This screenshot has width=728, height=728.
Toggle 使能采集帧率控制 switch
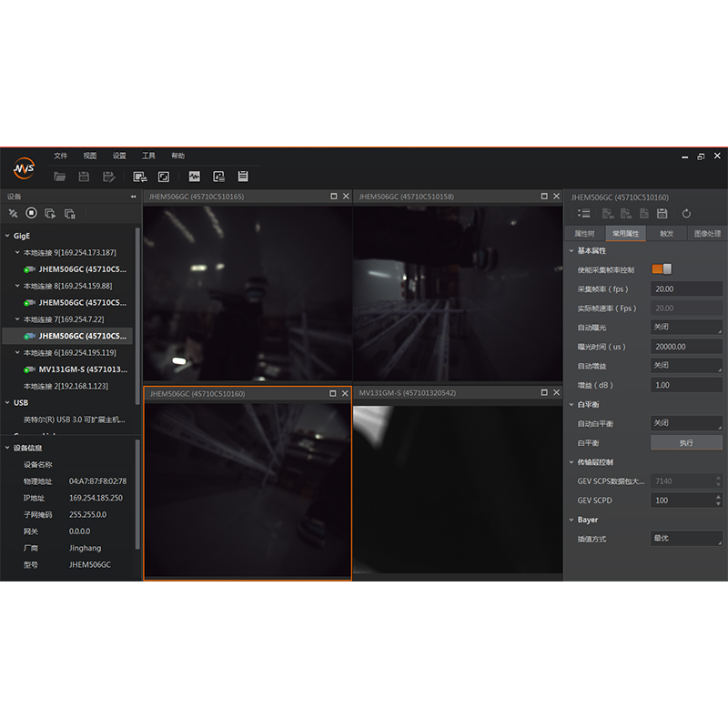(x=662, y=269)
